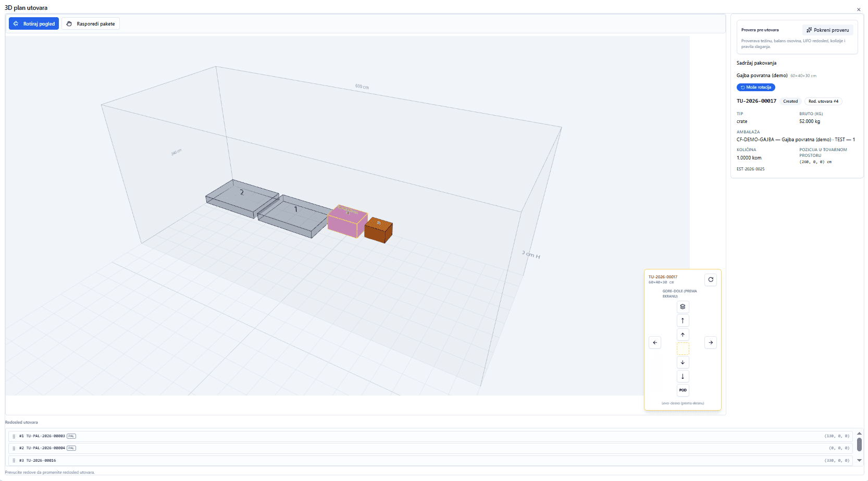The image size is (868, 481).
Task: Move the package left with left arrow
Action: click(655, 342)
